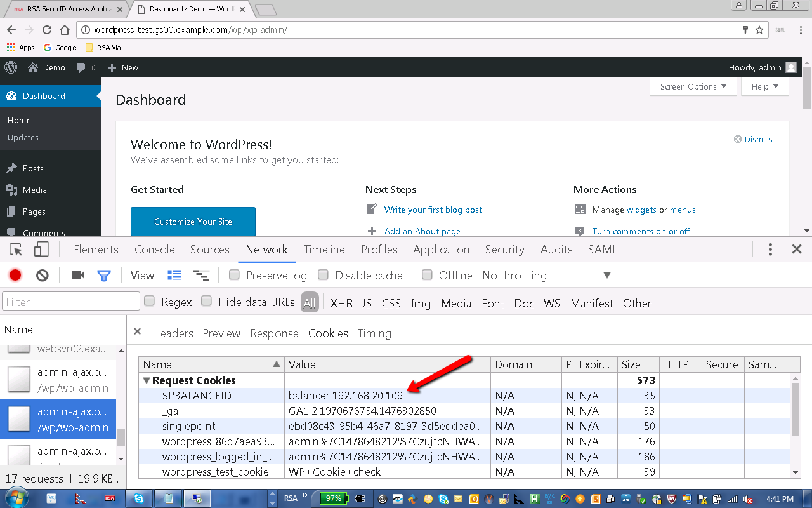Open the comments bubble in admin bar
812x508 pixels.
[x=81, y=67]
